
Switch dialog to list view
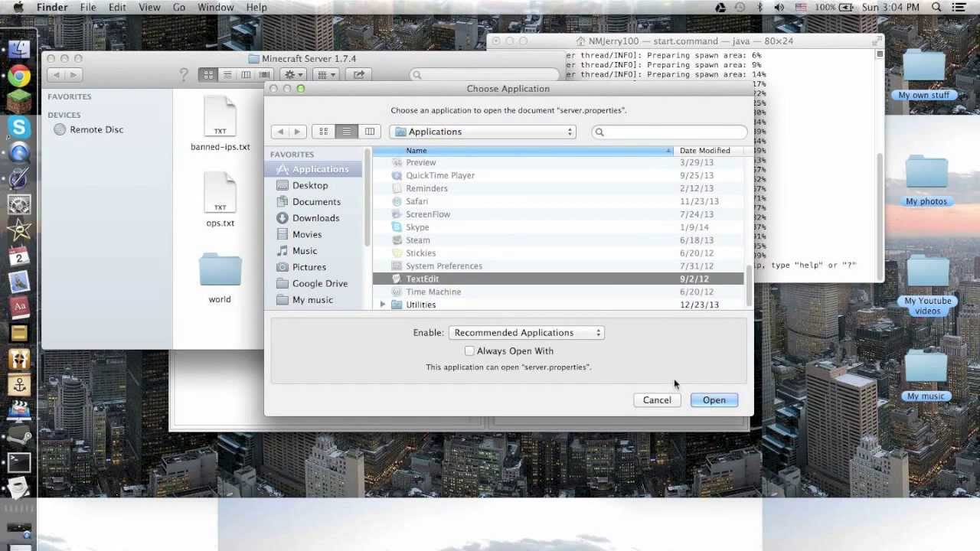pyautogui.click(x=347, y=132)
